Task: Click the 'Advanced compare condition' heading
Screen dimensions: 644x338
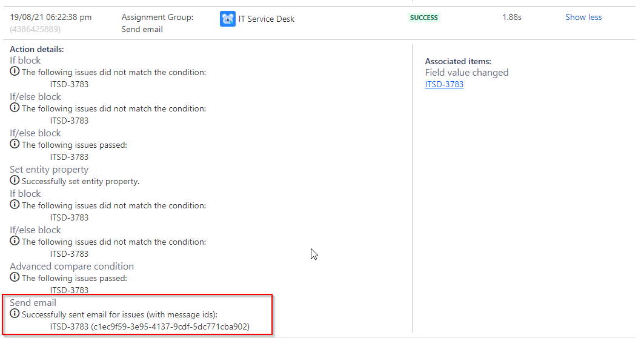Action: (72, 266)
